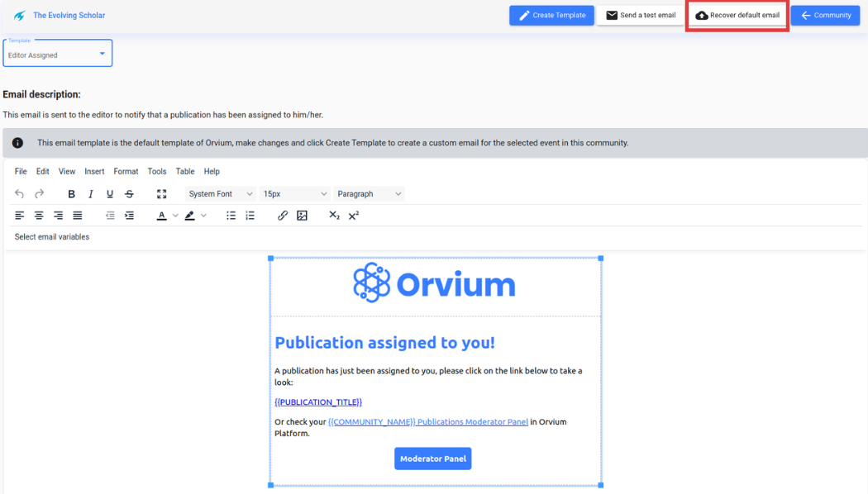Click the Publications Moderator Panel link
The width and height of the screenshot is (868, 494).
[428, 421]
